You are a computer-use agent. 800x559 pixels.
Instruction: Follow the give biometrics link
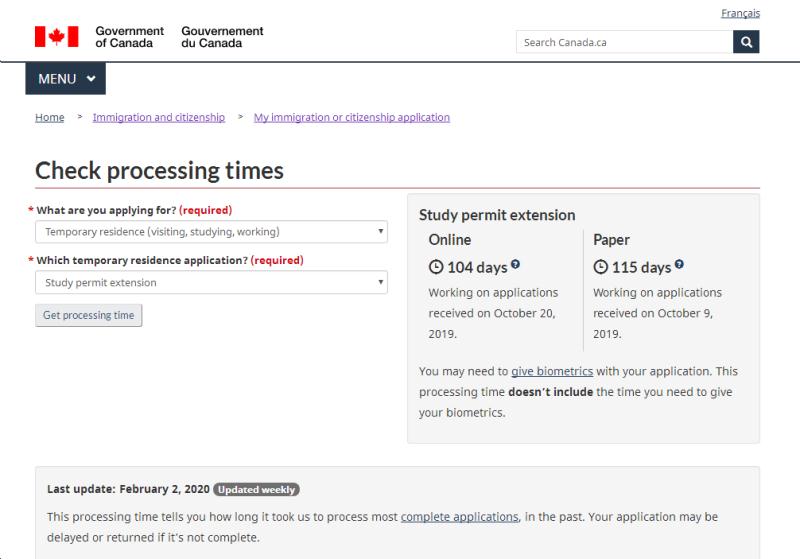point(552,371)
